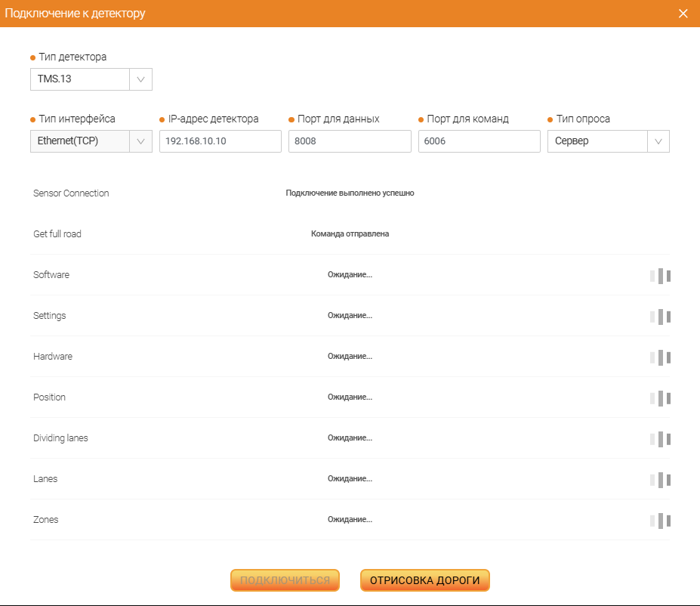The height and width of the screenshot is (606, 700).
Task: Open the Тип детектора dropdown showing TMS.13
Action: [x=140, y=79]
